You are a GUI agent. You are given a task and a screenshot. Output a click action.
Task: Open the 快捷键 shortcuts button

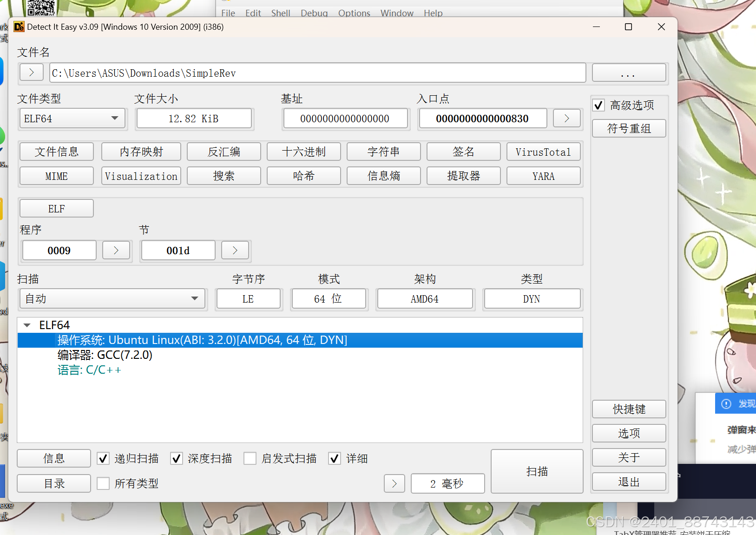[x=629, y=409]
